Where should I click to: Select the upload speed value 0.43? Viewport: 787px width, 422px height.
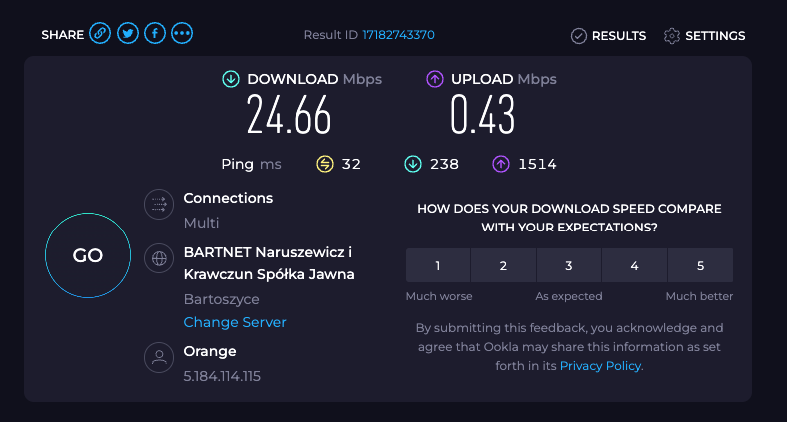pos(482,115)
